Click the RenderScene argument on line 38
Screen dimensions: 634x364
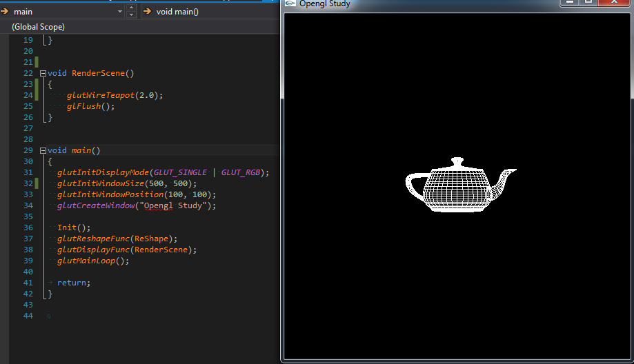[x=161, y=250]
